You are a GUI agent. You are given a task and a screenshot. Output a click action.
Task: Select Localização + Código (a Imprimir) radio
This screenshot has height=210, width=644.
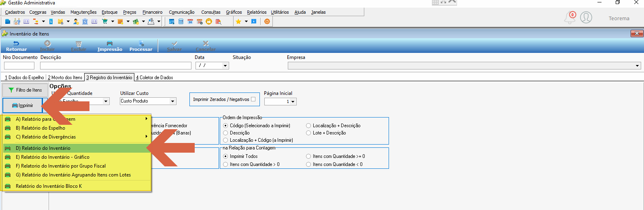pos(225,140)
